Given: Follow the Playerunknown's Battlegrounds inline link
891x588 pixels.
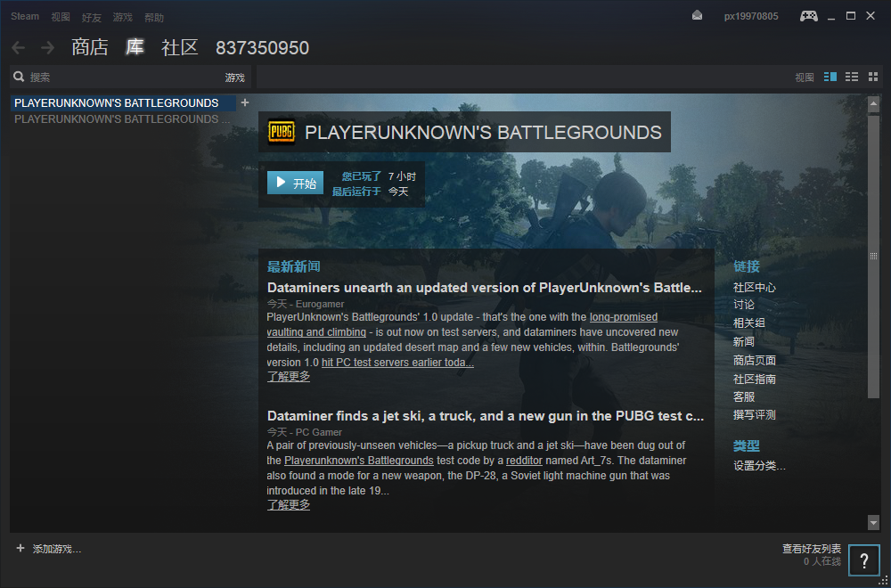Looking at the screenshot, I should click(x=359, y=461).
